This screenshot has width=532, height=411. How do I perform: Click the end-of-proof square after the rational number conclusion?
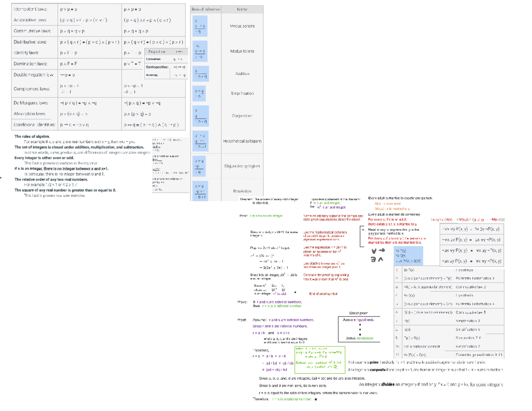pyautogui.click(x=316, y=399)
